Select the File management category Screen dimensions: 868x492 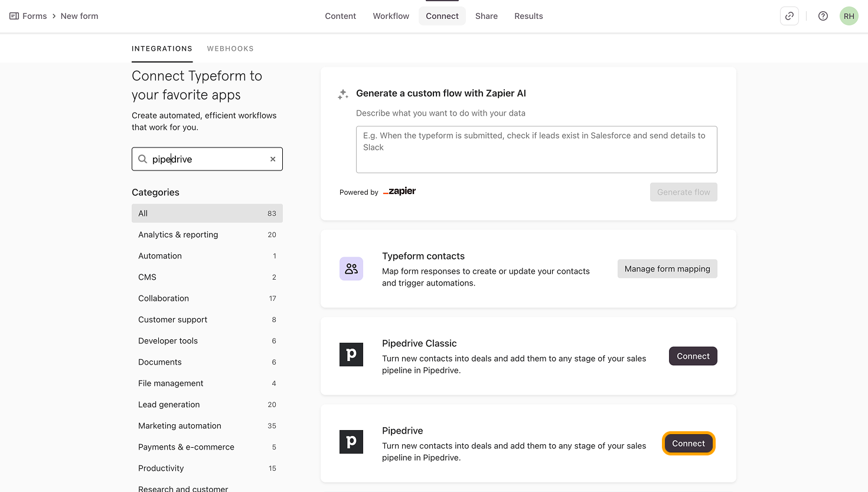[x=207, y=383]
